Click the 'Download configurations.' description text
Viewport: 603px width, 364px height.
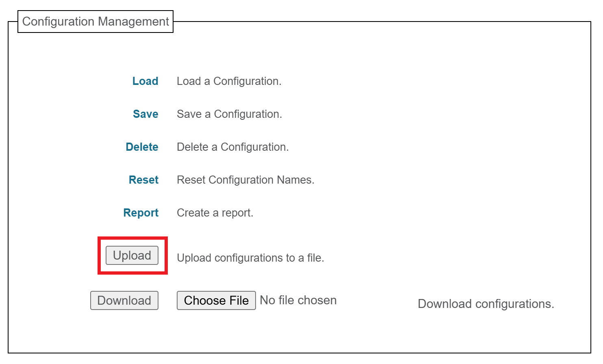[x=486, y=304]
